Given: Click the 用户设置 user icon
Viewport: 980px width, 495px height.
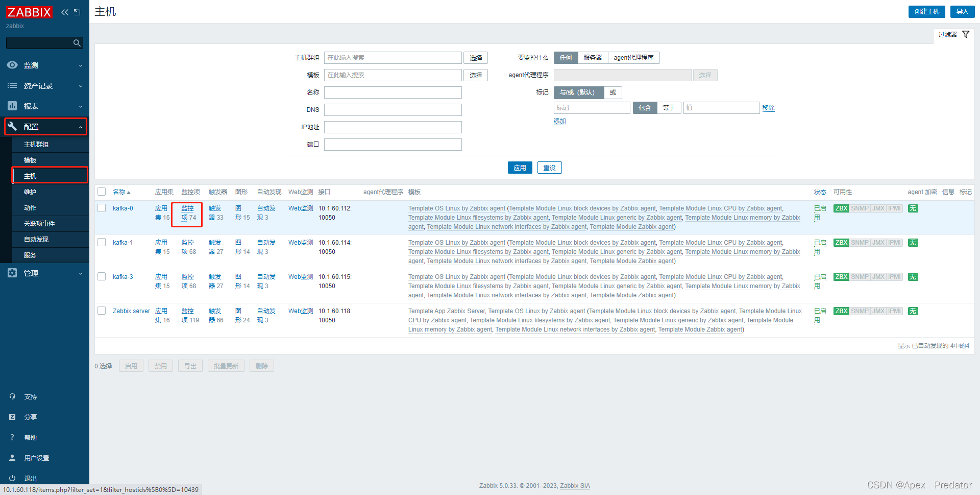Looking at the screenshot, I should [12, 458].
